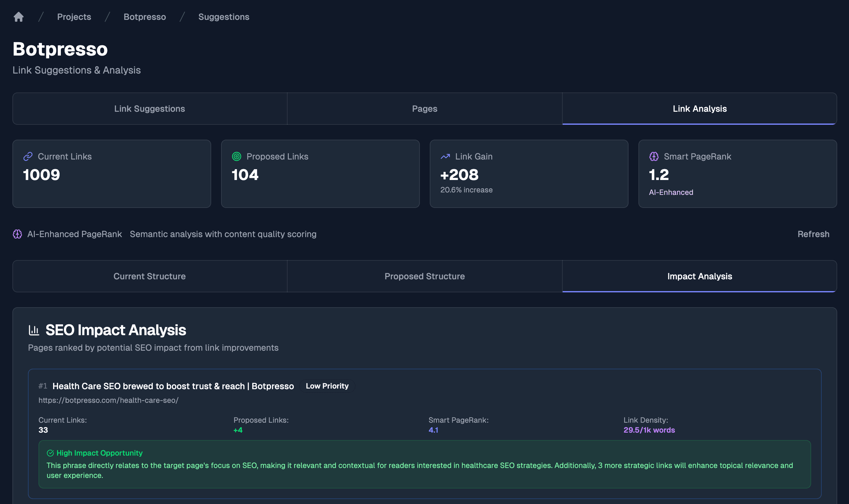Click the home icon in the breadcrumb
Image resolution: width=849 pixels, height=504 pixels.
(x=19, y=17)
